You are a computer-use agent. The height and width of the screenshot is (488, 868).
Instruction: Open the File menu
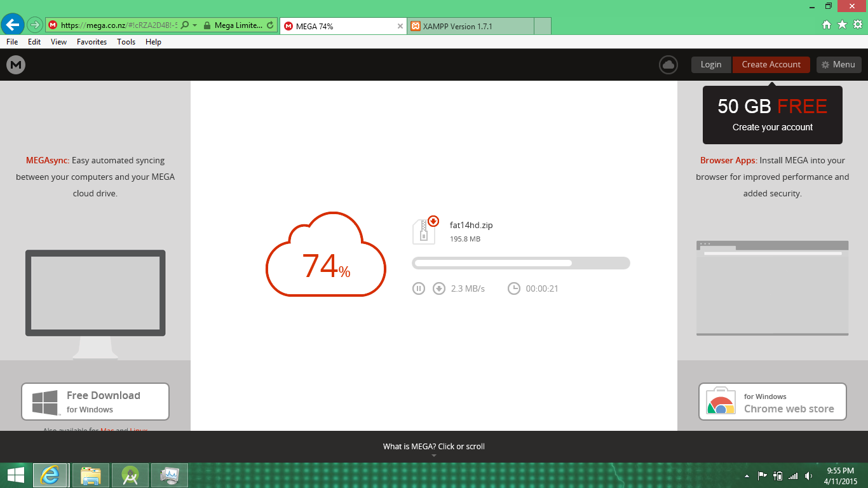12,42
